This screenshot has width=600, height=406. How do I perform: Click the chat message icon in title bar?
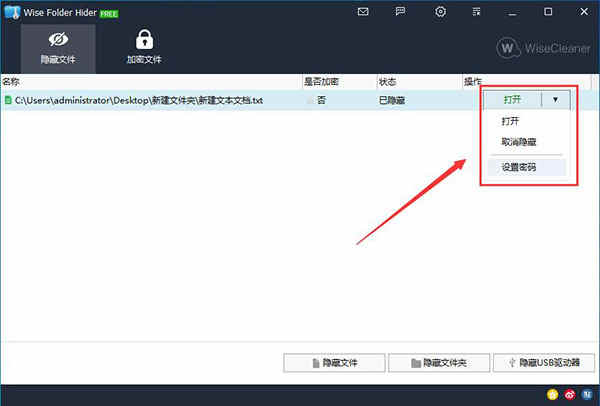tap(400, 12)
